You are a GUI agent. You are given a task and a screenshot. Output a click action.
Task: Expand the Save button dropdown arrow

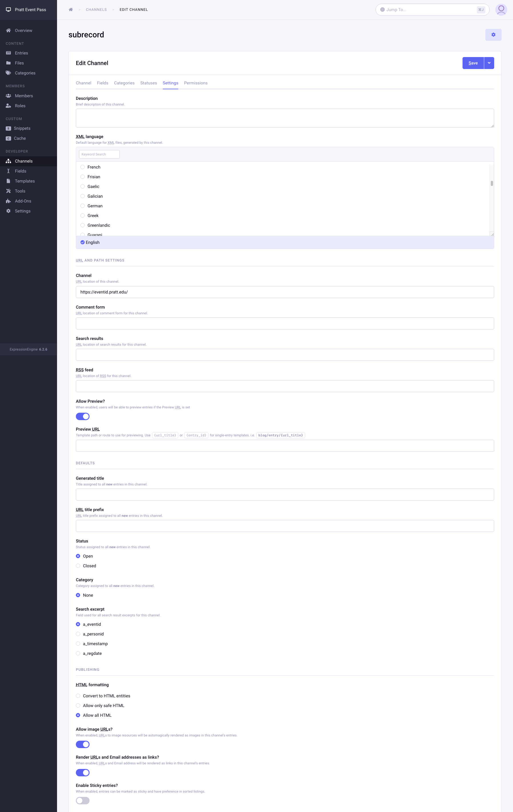click(489, 63)
